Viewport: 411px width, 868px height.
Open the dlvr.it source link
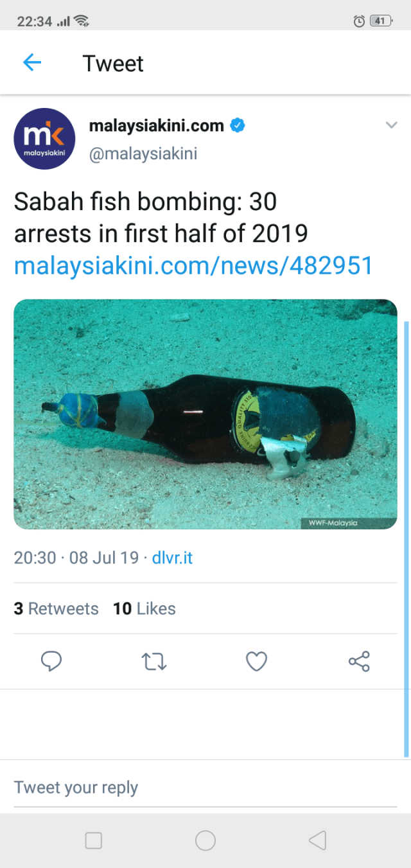pos(172,558)
